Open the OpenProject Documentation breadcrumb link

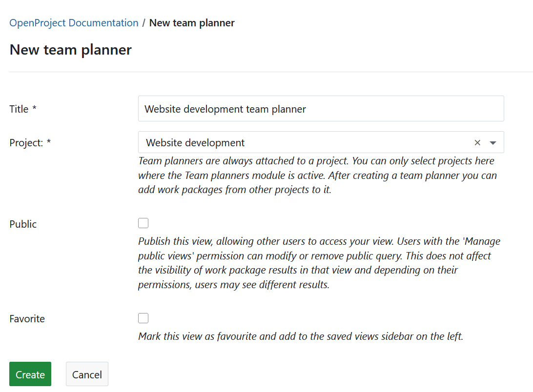pos(73,22)
